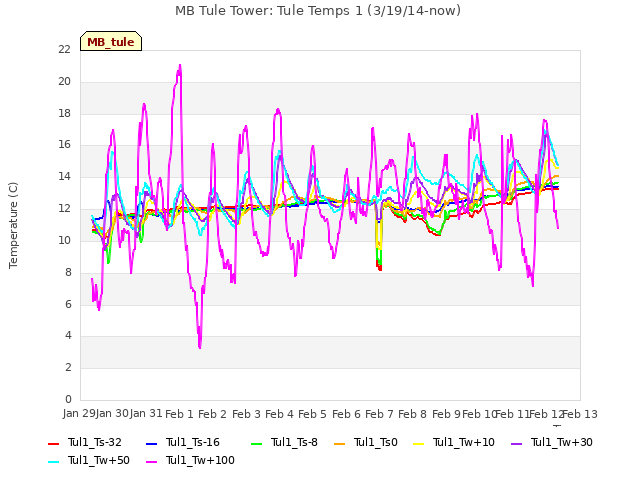The height and width of the screenshot is (480, 640).
Task: Select the Tul1_Tw+10 legend label
Action: pyautogui.click(x=464, y=442)
